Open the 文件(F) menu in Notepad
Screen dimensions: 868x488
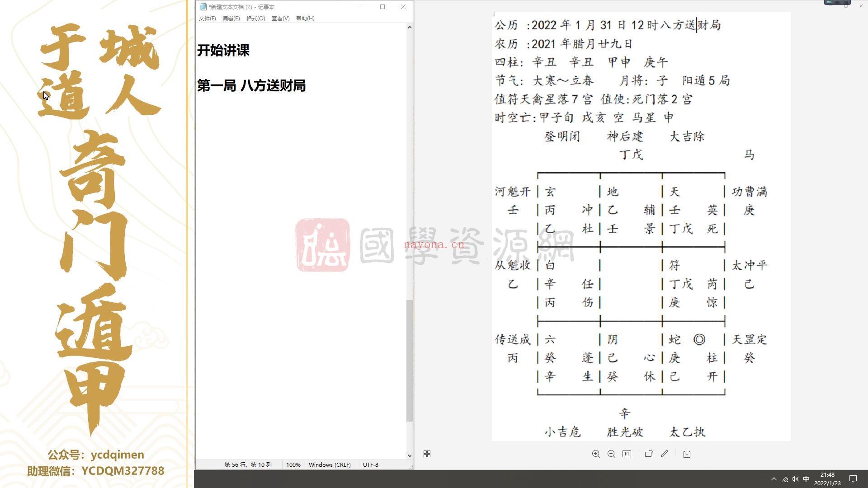tap(207, 18)
